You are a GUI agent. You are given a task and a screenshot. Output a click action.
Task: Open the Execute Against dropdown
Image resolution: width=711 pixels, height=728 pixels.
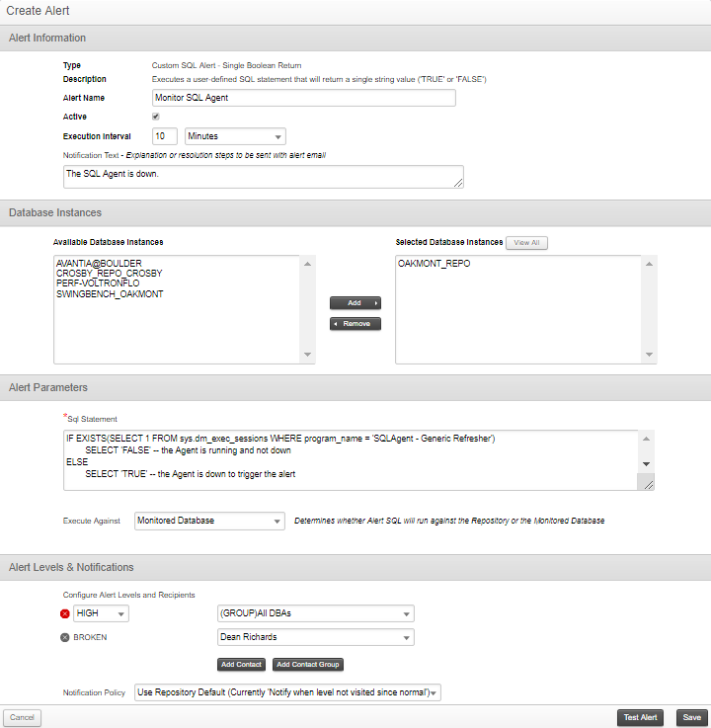tap(209, 521)
